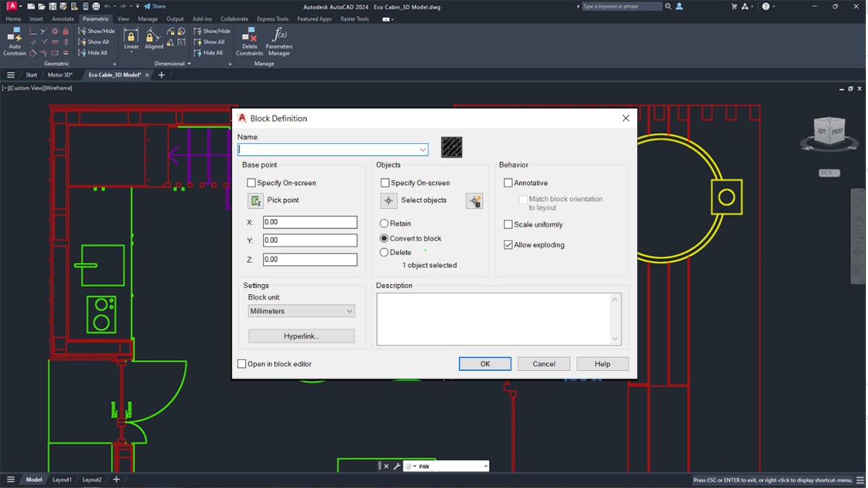This screenshot has height=488, width=868.
Task: Click the Select objects icon button
Action: [388, 200]
